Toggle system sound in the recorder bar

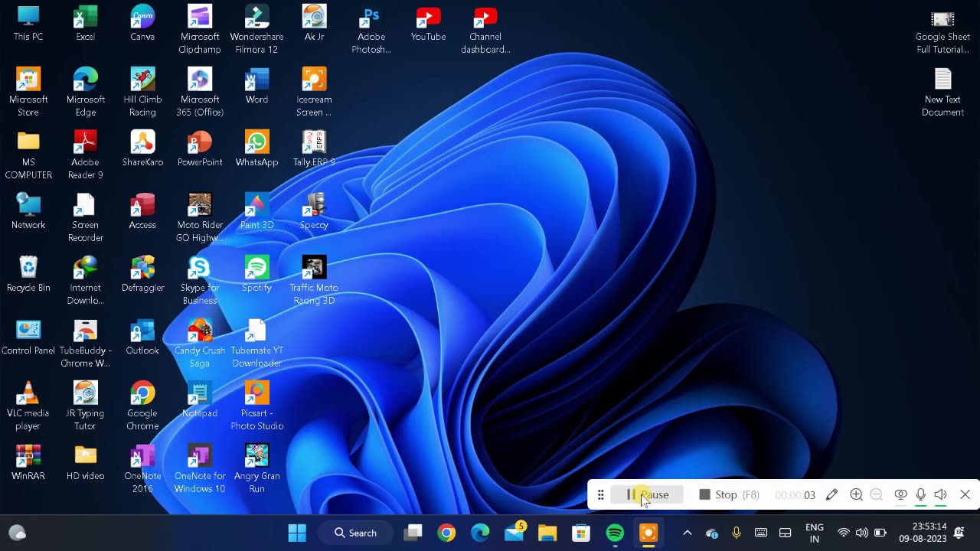point(940,494)
